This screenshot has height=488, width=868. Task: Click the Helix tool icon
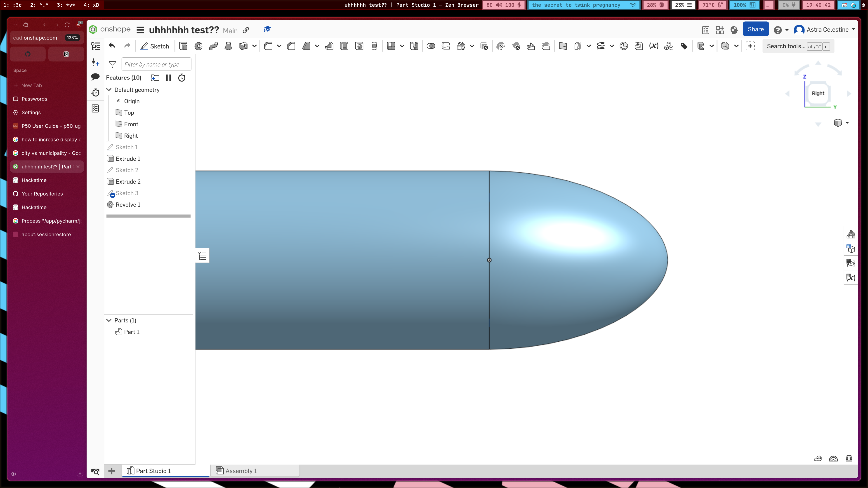coord(601,46)
